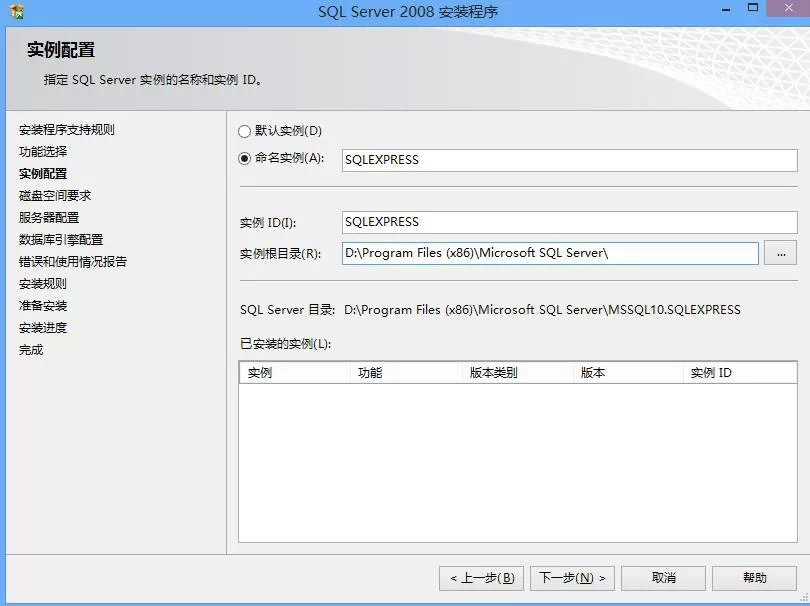This screenshot has height=606, width=810.
Task: Click the SQL Server installer title bar icon
Action: point(16,13)
